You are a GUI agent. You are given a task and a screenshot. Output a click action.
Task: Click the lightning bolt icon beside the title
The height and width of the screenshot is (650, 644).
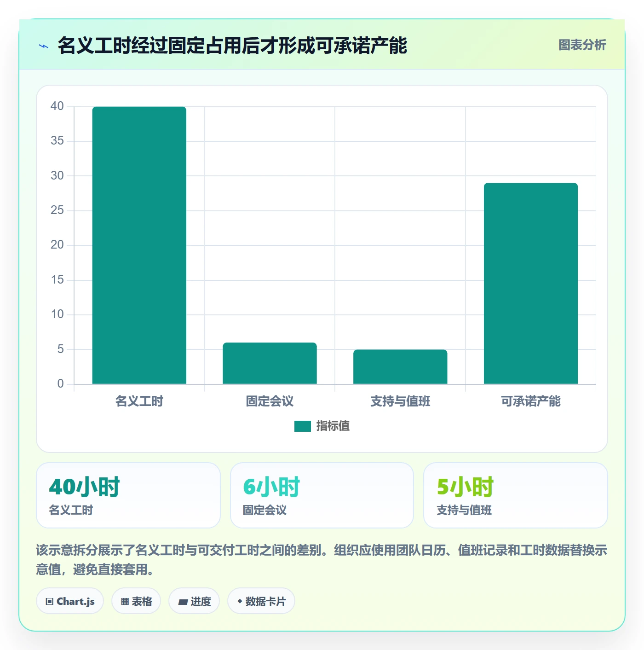pos(44,46)
